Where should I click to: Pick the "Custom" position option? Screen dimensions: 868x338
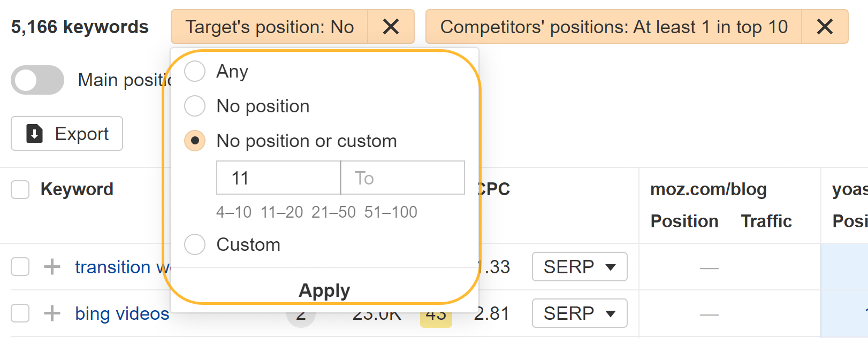click(195, 244)
